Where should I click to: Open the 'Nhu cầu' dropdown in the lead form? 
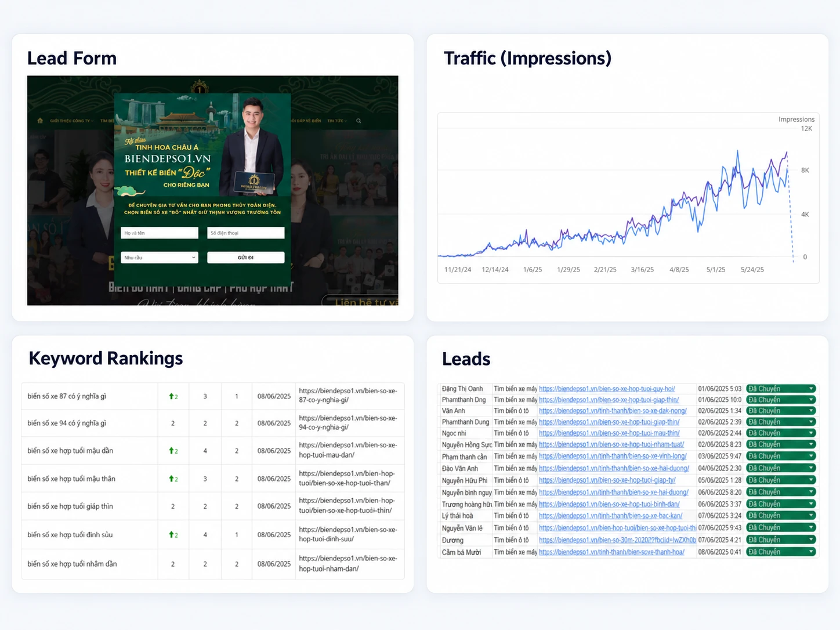[x=160, y=258]
